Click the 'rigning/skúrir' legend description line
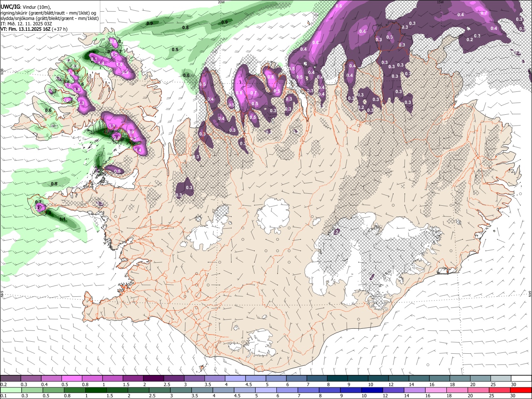This screenshot has height=399, width=532. pos(49,13)
